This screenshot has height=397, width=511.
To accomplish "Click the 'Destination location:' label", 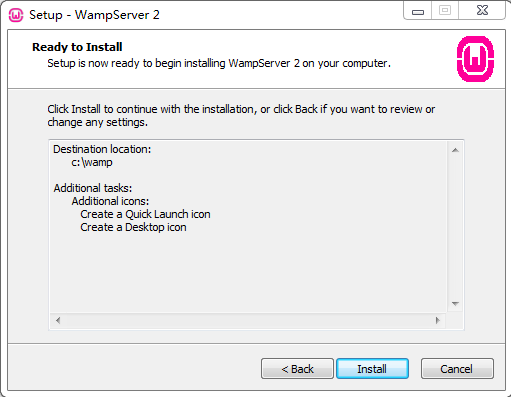I will [102, 149].
